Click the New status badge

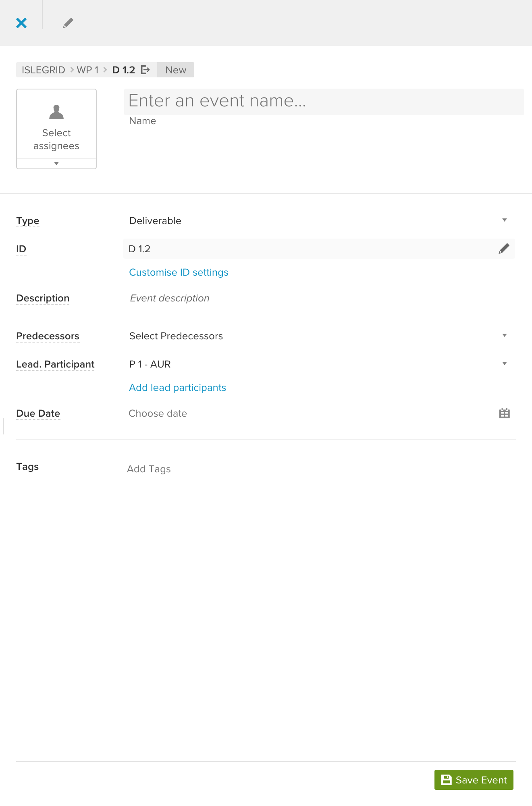176,70
